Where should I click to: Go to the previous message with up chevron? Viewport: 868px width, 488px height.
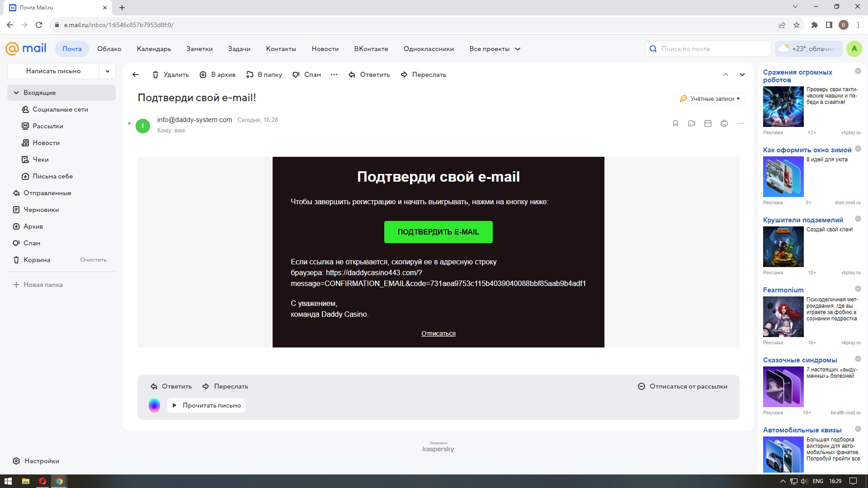pyautogui.click(x=726, y=75)
